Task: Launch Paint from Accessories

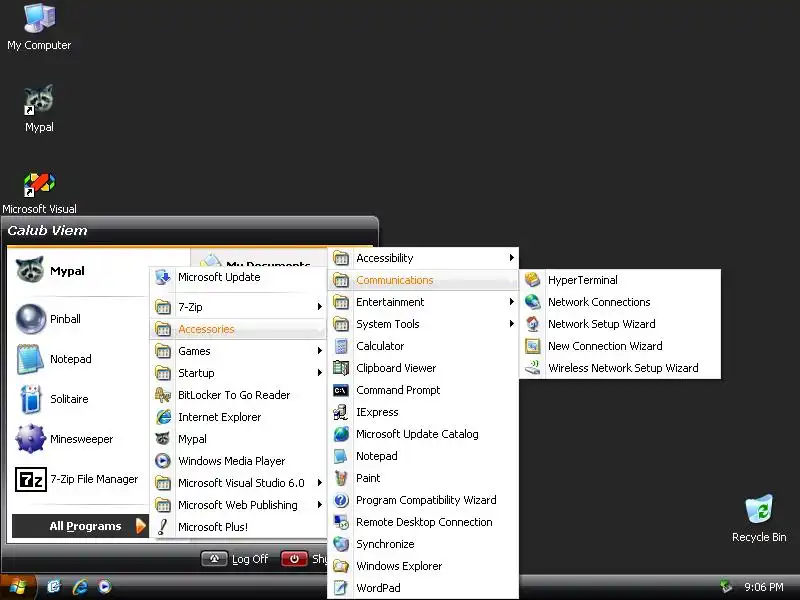Action: pyautogui.click(x=423, y=478)
